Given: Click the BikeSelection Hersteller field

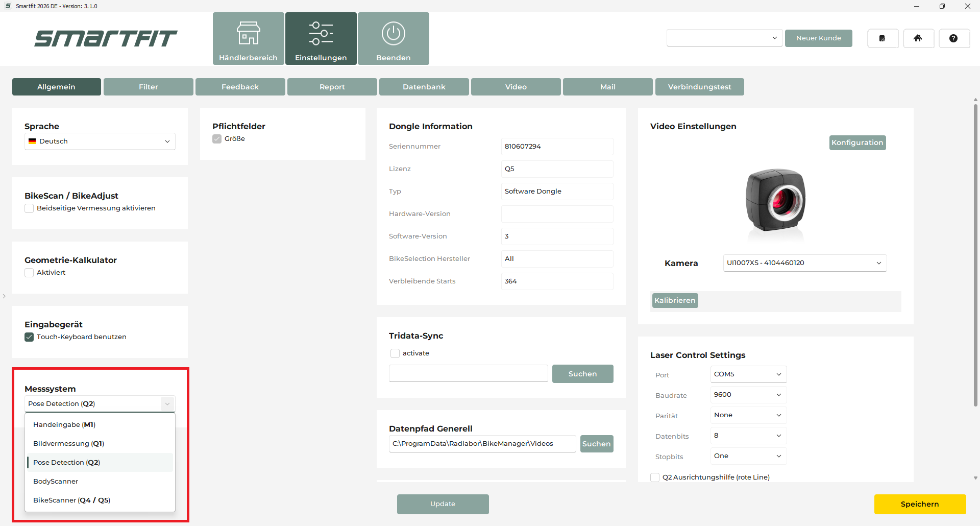Looking at the screenshot, I should 557,259.
